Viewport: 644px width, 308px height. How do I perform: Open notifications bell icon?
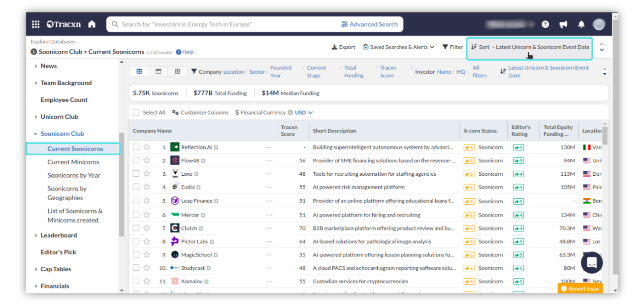coord(581,24)
